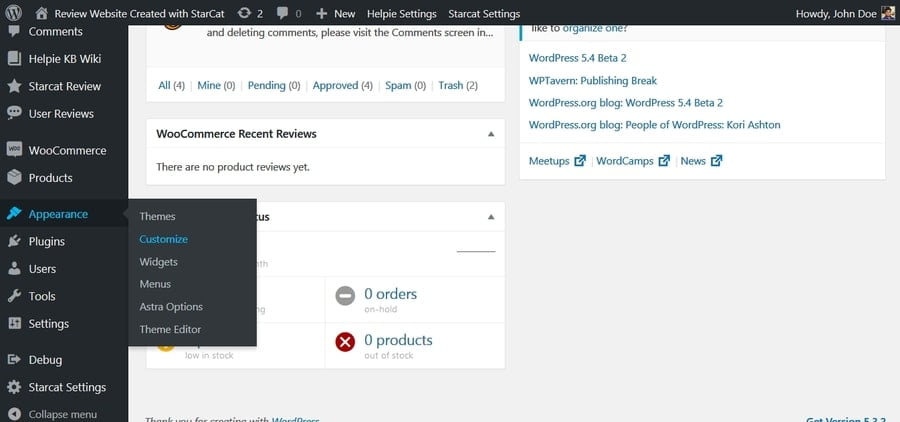Click the Tools wrench icon

point(14,296)
